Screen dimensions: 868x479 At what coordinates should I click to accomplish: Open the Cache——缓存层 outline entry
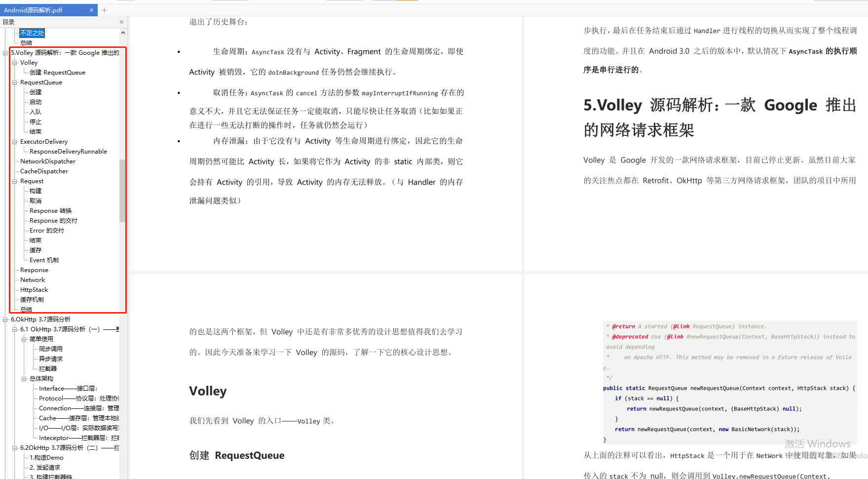[79, 418]
